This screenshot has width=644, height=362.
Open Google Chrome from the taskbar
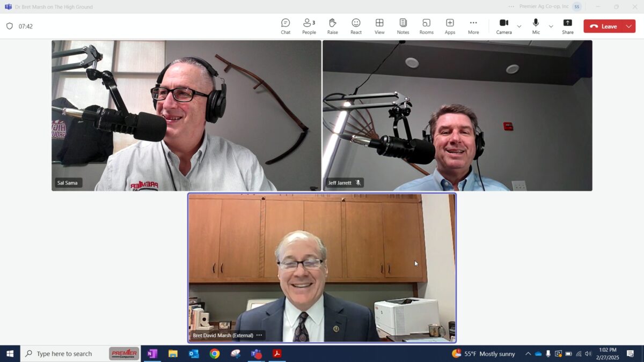point(215,353)
